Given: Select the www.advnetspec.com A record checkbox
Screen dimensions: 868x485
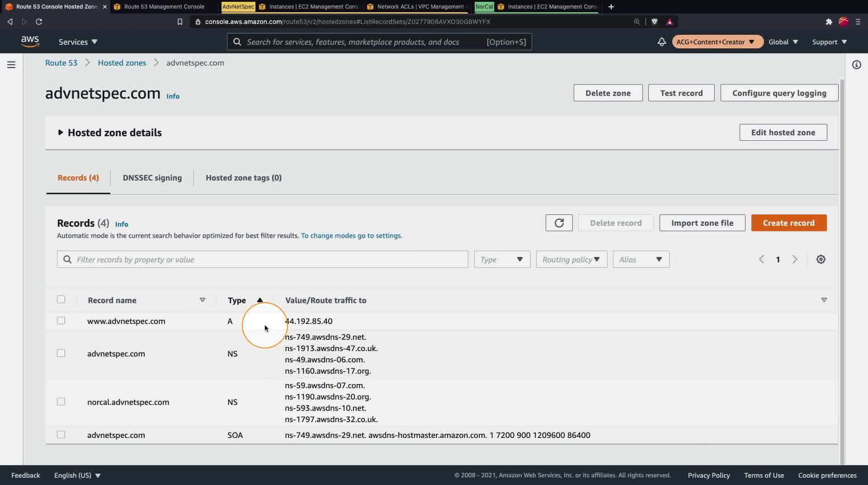Looking at the screenshot, I should 61,321.
